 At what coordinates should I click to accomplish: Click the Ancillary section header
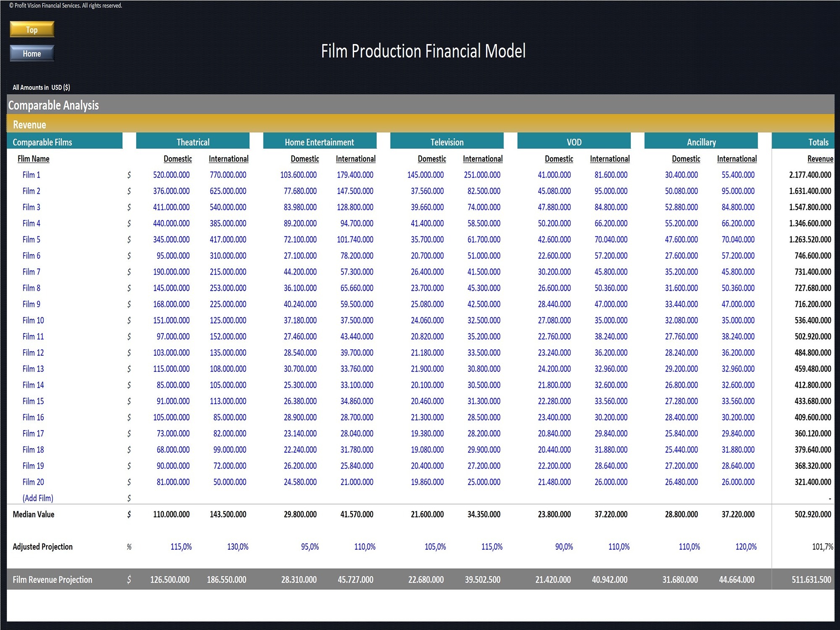point(701,142)
